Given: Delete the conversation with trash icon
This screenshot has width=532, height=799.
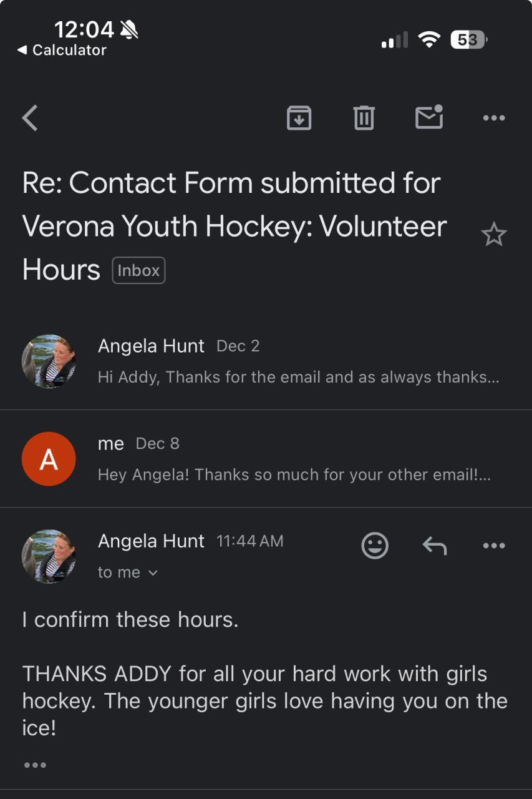Looking at the screenshot, I should (364, 117).
